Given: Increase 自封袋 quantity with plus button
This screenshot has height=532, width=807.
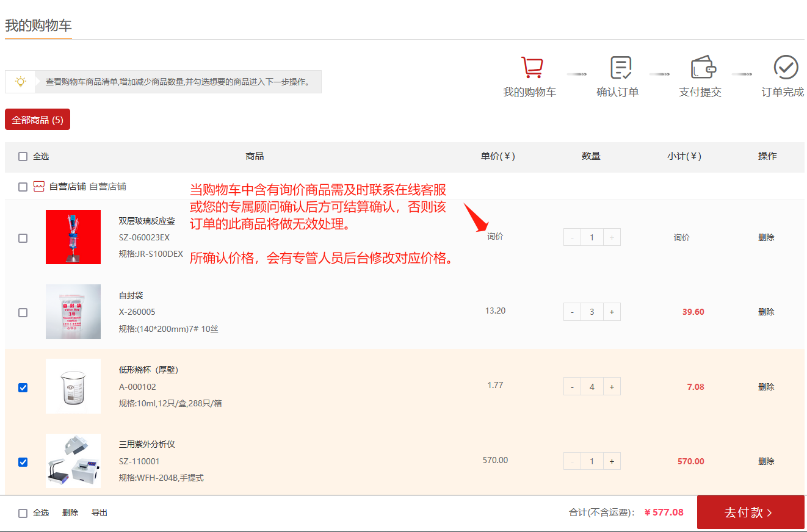Looking at the screenshot, I should coord(612,312).
